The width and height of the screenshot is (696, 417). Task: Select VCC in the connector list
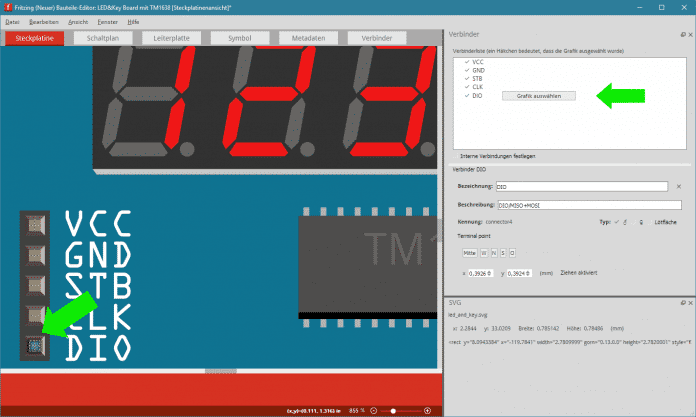point(479,62)
